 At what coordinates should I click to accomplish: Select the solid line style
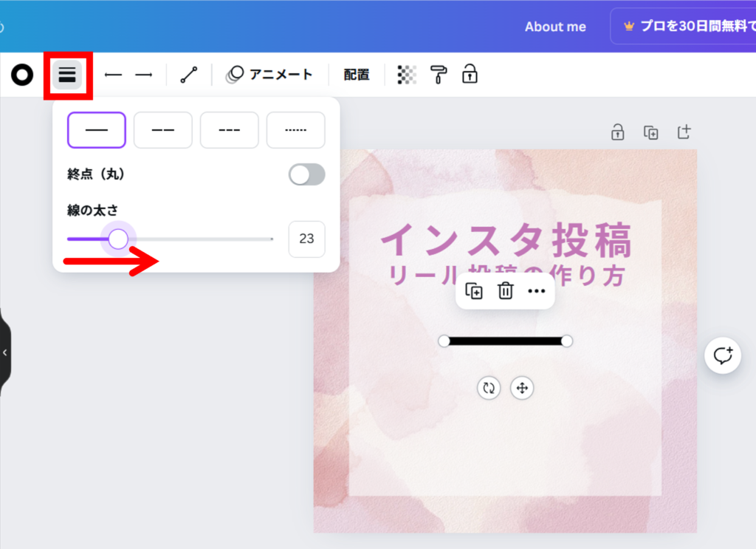tap(97, 130)
